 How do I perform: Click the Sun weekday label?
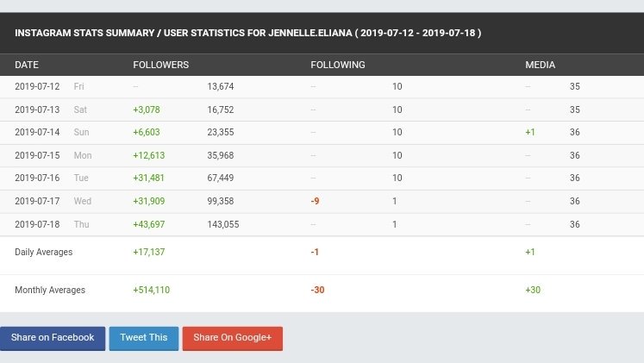pyautogui.click(x=81, y=132)
